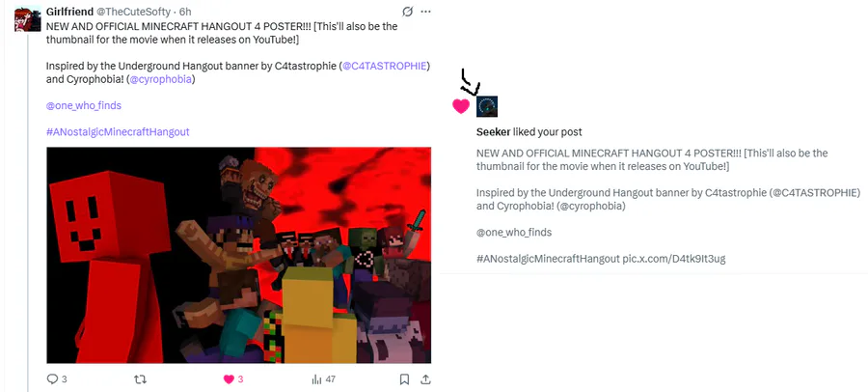Open the reply comments icon
This screenshot has width=868, height=392.
pos(53,379)
